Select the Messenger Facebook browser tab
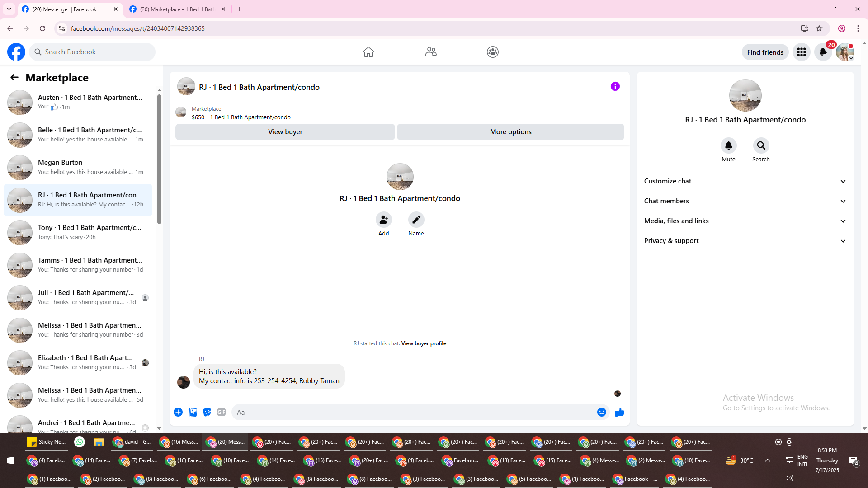Viewport: 868px width, 488px height. (x=71, y=9)
